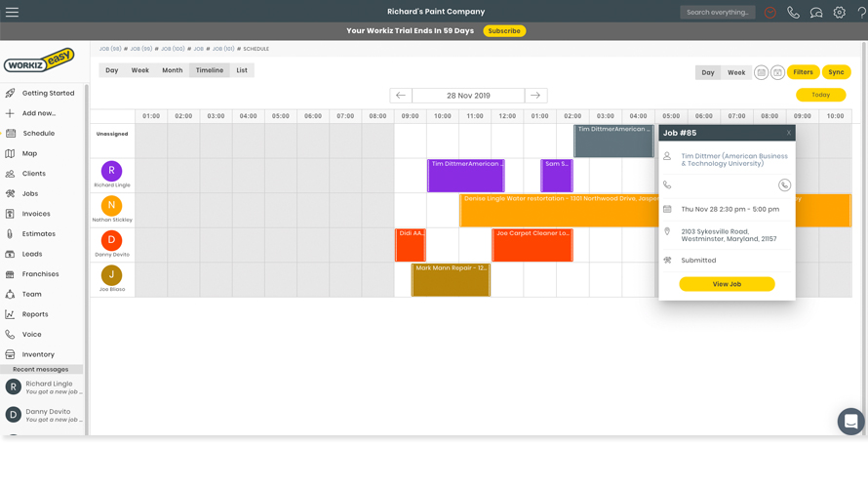Open the live chat bubble widget
The width and height of the screenshot is (868, 488).
point(850,422)
